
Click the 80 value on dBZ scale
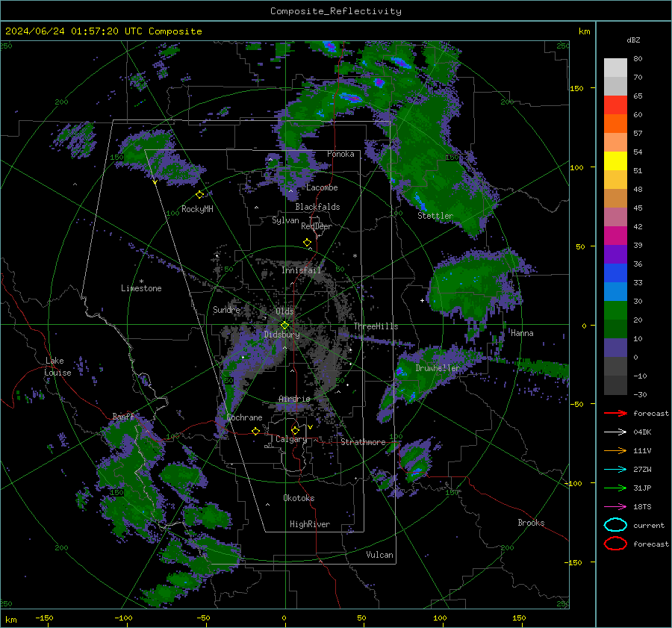coord(638,59)
